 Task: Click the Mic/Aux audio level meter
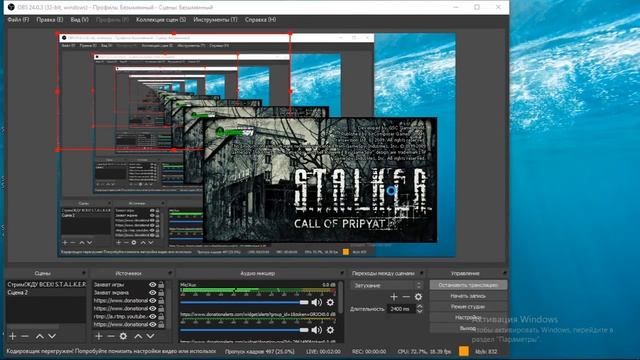[x=258, y=290]
